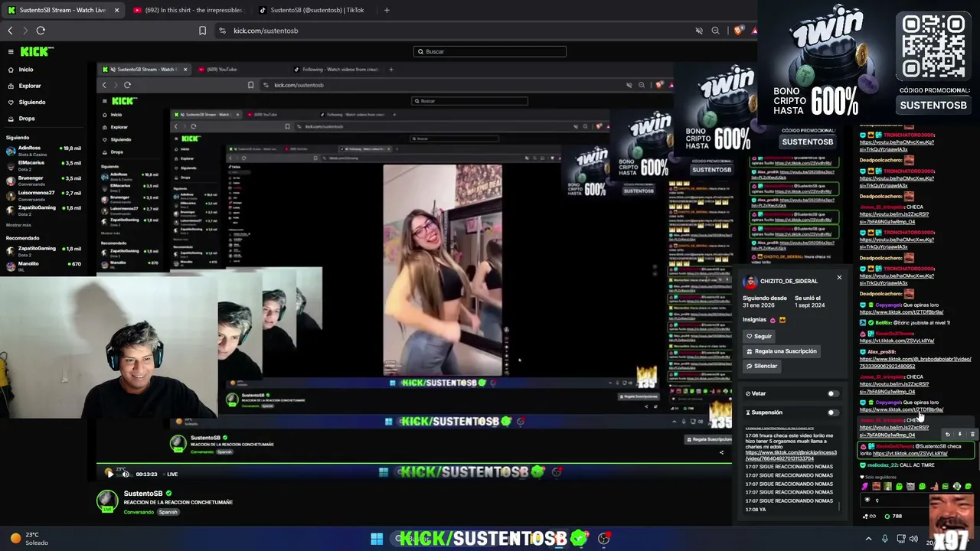Click ZapatitoGaming in the Recomendado list
This screenshot has height=551, width=980.
(44, 251)
